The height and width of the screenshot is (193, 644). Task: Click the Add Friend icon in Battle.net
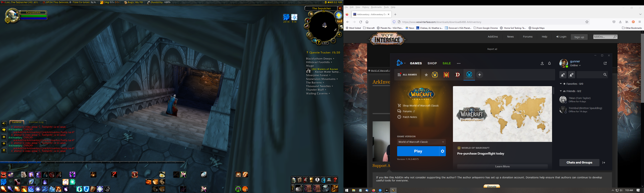pyautogui.click(x=563, y=75)
